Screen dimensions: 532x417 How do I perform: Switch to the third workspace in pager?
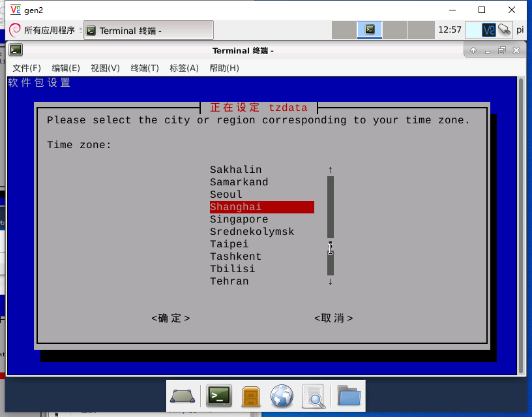[x=395, y=30]
